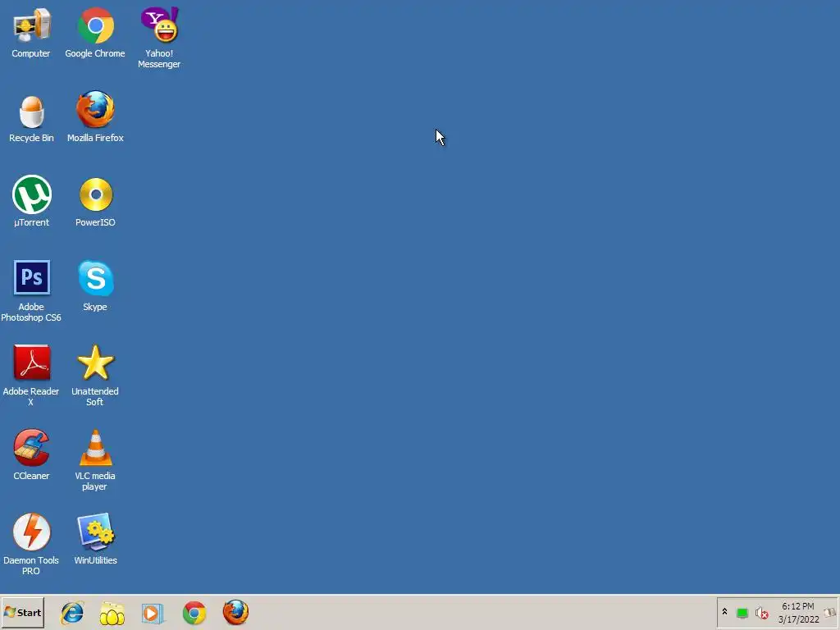Launch Chrome from the taskbar
This screenshot has height=630, width=840.
194,613
